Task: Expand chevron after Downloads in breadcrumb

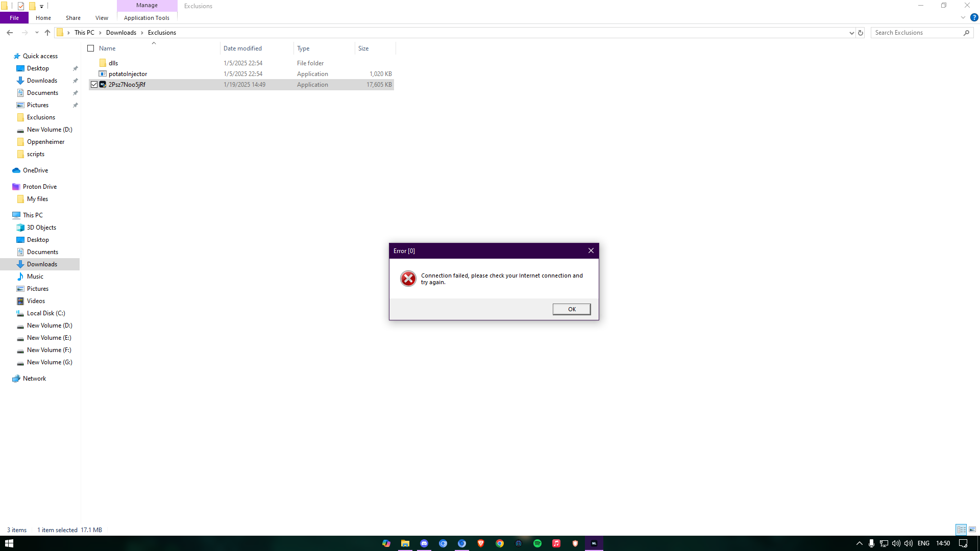Action: click(142, 33)
